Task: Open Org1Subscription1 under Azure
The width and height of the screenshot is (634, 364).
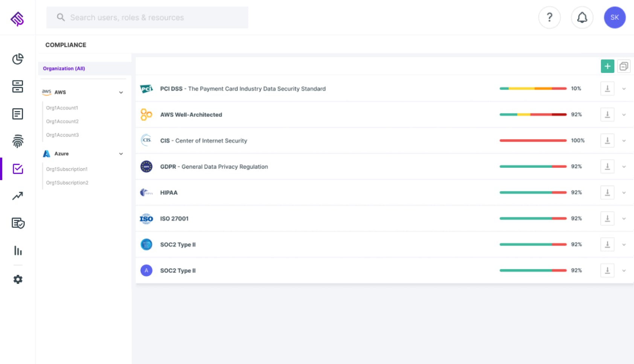Action: point(67,169)
